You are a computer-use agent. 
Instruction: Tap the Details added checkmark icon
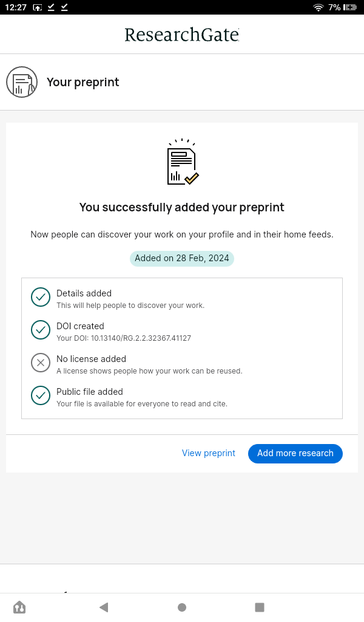[x=41, y=297]
